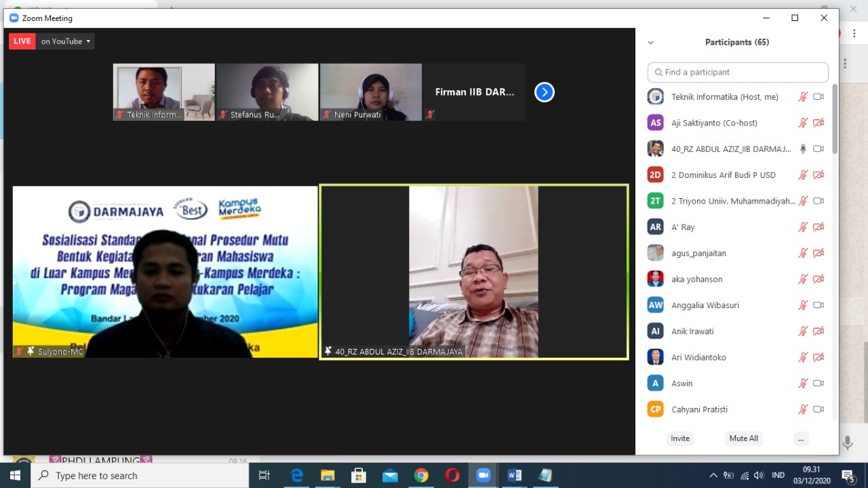The width and height of the screenshot is (868, 488).
Task: Open File Explorer from the taskbar
Action: [x=328, y=475]
